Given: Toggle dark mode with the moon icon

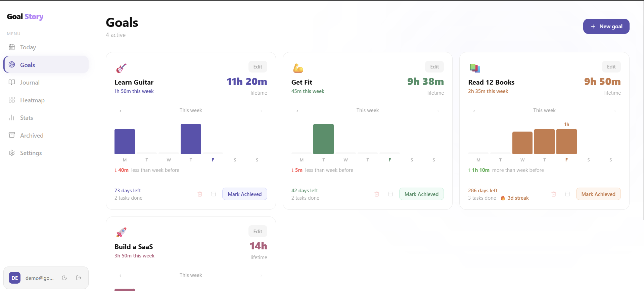Looking at the screenshot, I should click(64, 278).
